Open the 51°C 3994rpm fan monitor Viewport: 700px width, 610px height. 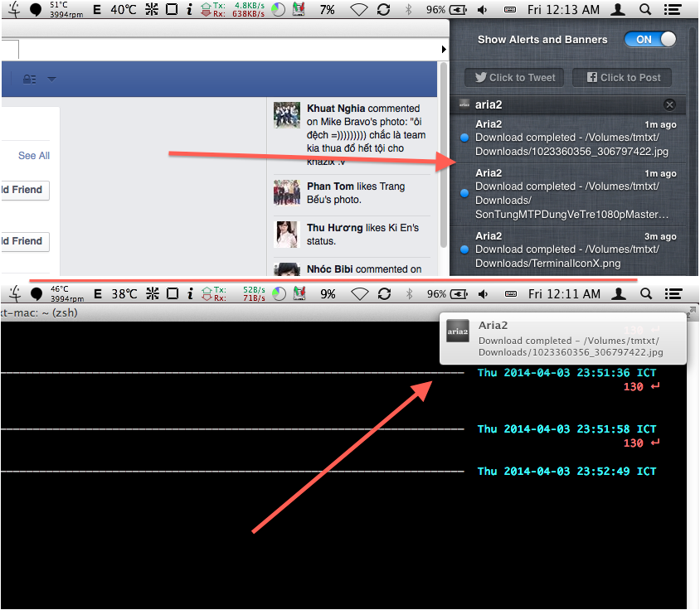(x=66, y=9)
